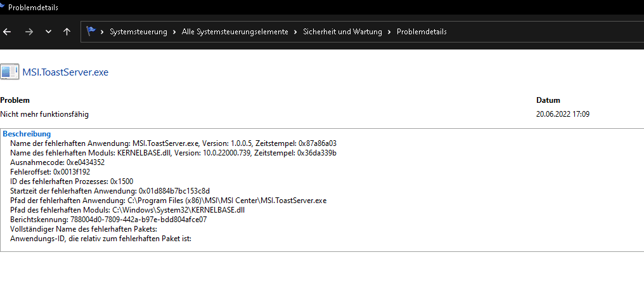Select Pfad des fehlerhaften Moduls line
This screenshot has width=644, height=297.
pyautogui.click(x=128, y=210)
